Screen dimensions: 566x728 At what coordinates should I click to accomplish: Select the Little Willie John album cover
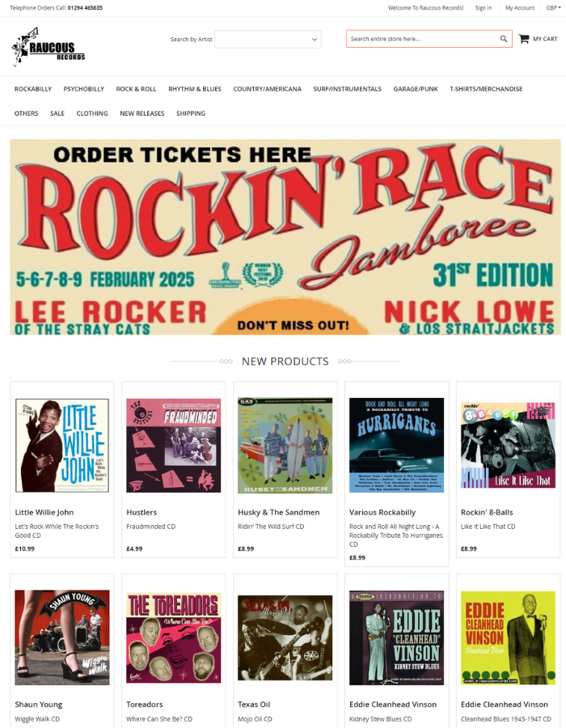click(x=62, y=445)
